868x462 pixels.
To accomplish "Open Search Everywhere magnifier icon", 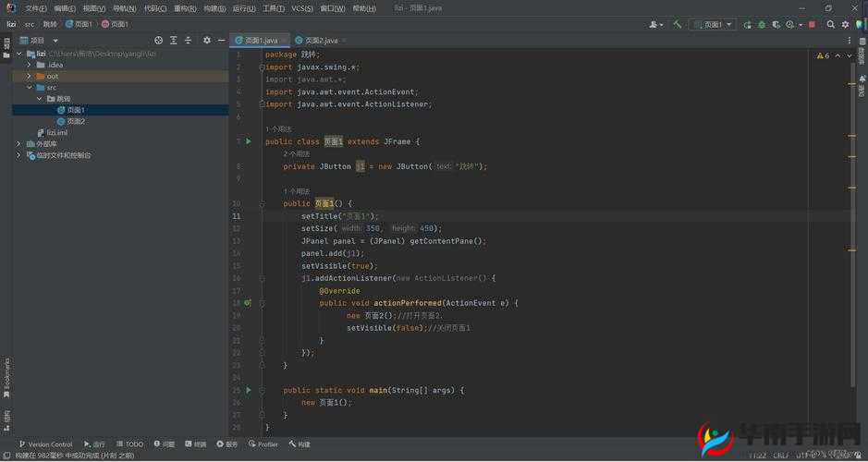I will (830, 24).
